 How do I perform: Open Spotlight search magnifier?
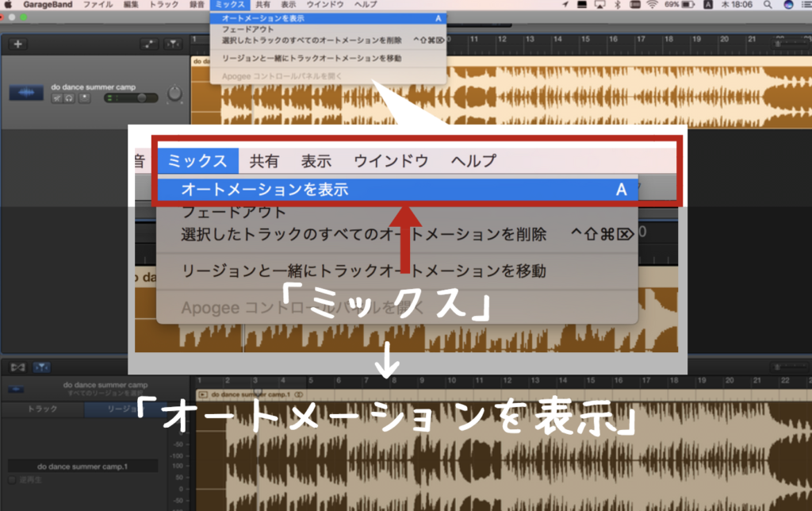pyautogui.click(x=768, y=5)
